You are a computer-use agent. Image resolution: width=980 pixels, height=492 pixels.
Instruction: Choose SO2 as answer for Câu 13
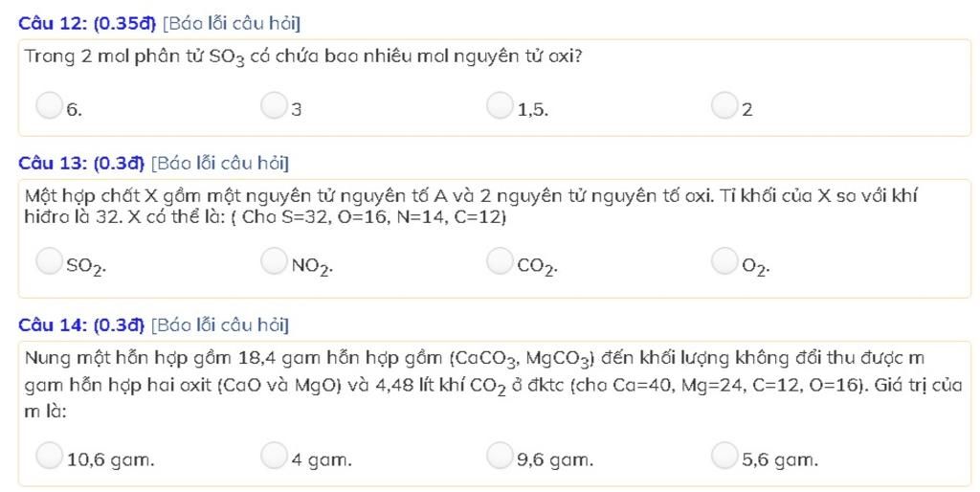tap(49, 261)
